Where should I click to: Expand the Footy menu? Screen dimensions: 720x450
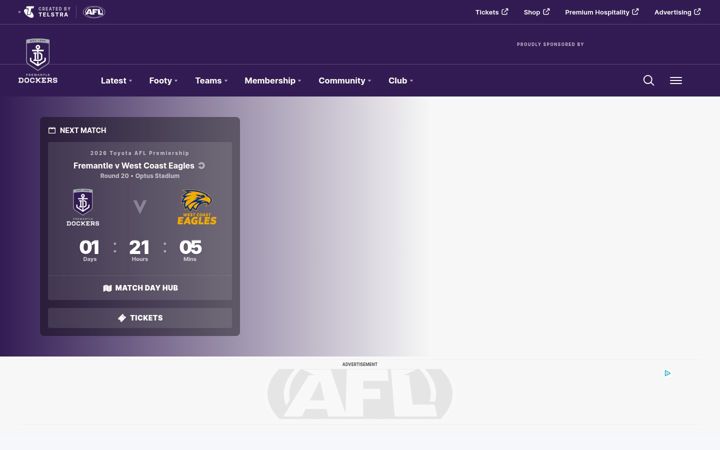click(163, 80)
